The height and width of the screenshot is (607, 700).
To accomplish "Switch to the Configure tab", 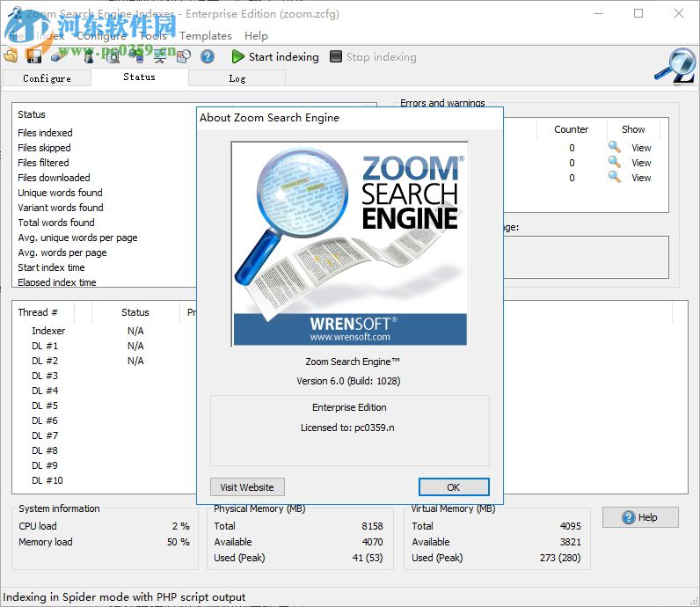I will coord(47,78).
